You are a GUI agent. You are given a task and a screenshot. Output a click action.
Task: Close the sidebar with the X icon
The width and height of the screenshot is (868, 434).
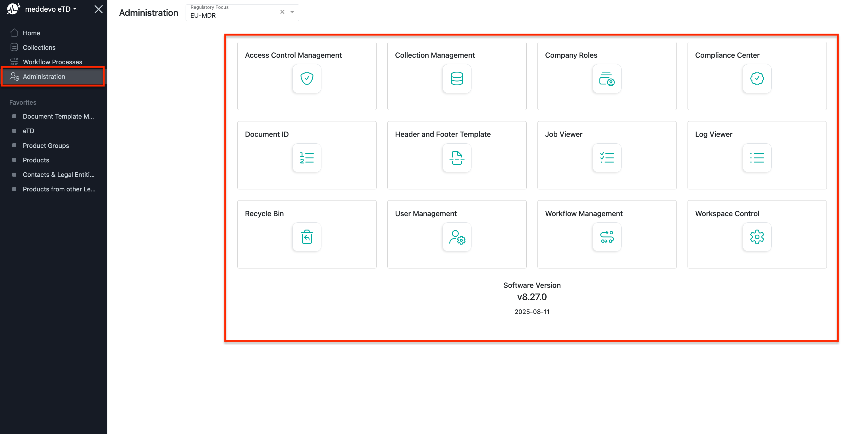pyautogui.click(x=98, y=9)
